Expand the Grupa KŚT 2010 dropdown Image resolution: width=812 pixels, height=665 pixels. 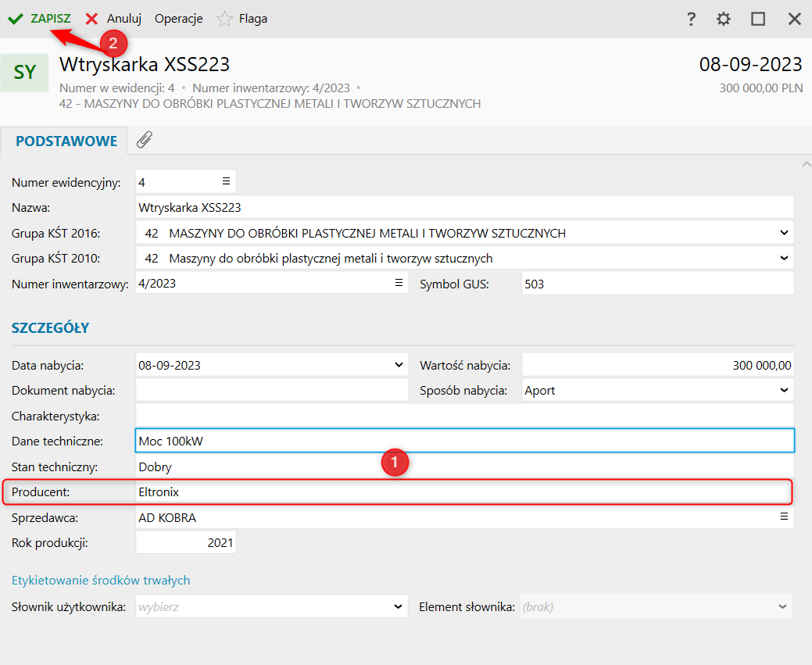[784, 258]
